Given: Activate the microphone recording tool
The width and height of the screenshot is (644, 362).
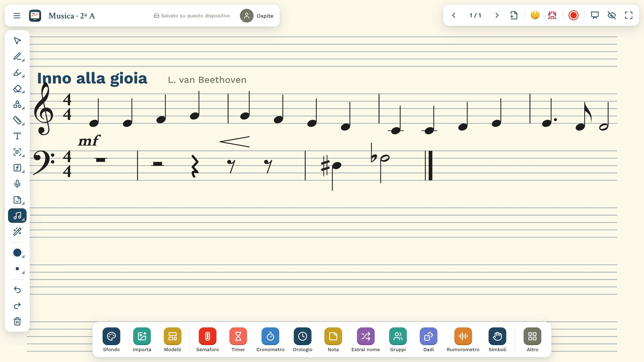Looking at the screenshot, I should 17,184.
